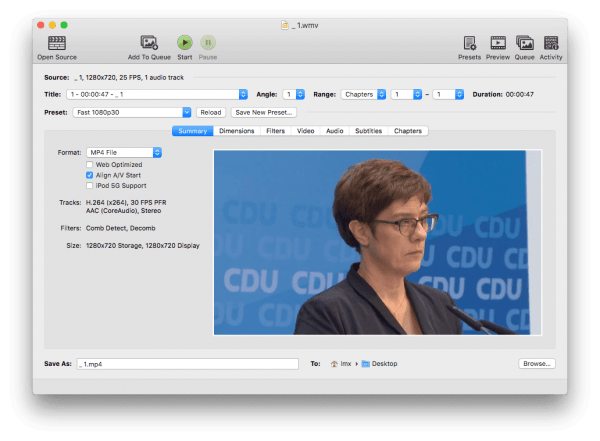Open the Preview window icon
Viewport: 600px width, 441px height.
point(497,43)
